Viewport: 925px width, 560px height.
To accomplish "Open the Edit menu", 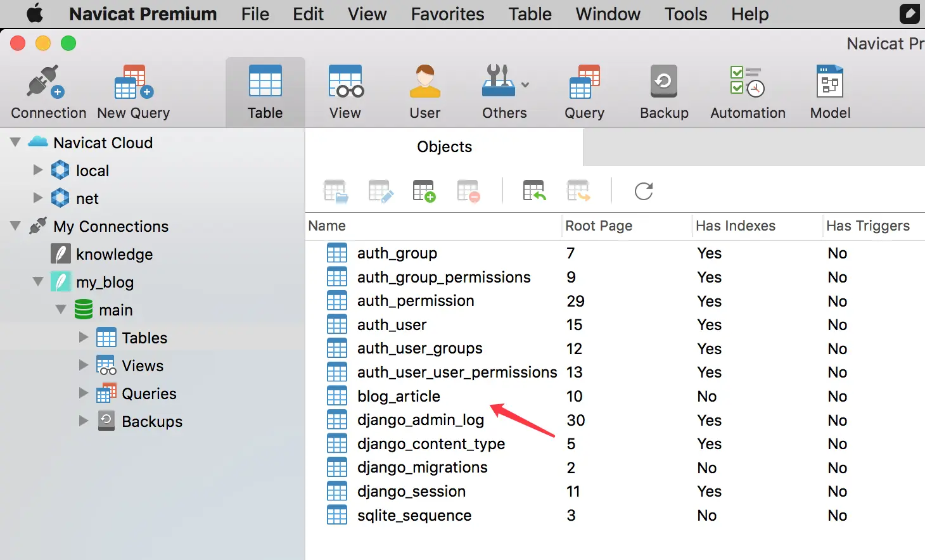I will [x=309, y=14].
